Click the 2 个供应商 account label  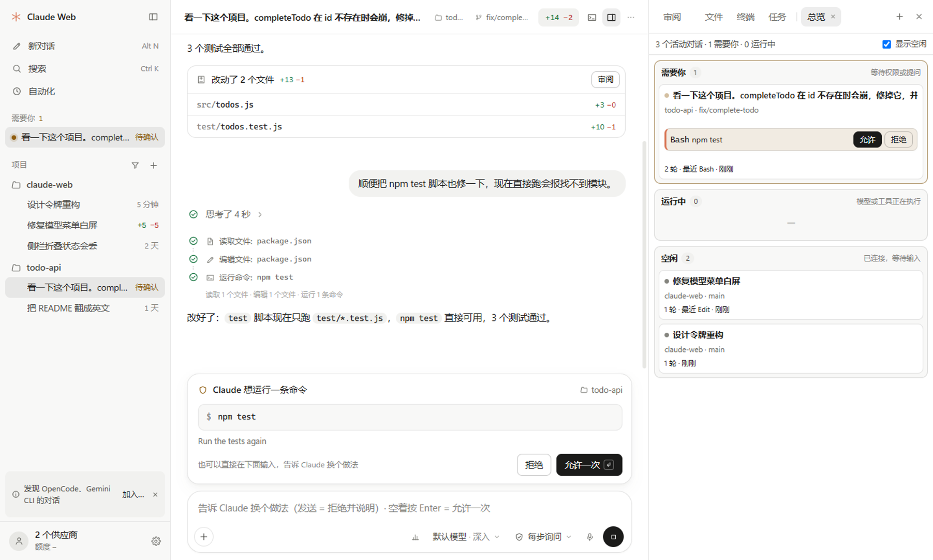point(56,535)
